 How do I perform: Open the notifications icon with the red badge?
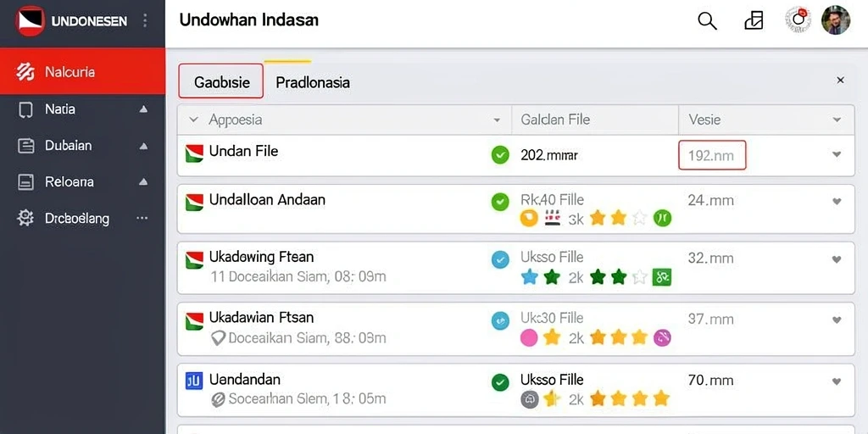coord(798,20)
